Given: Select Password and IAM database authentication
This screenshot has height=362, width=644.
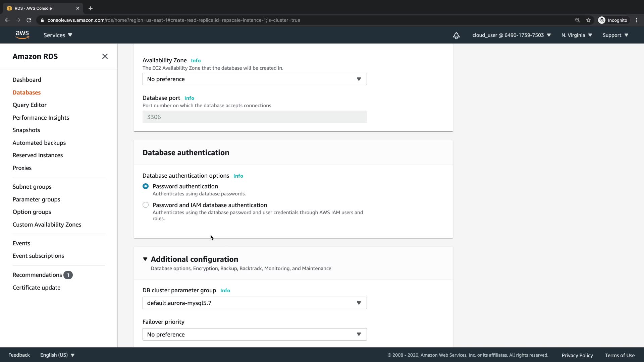Looking at the screenshot, I should (146, 205).
